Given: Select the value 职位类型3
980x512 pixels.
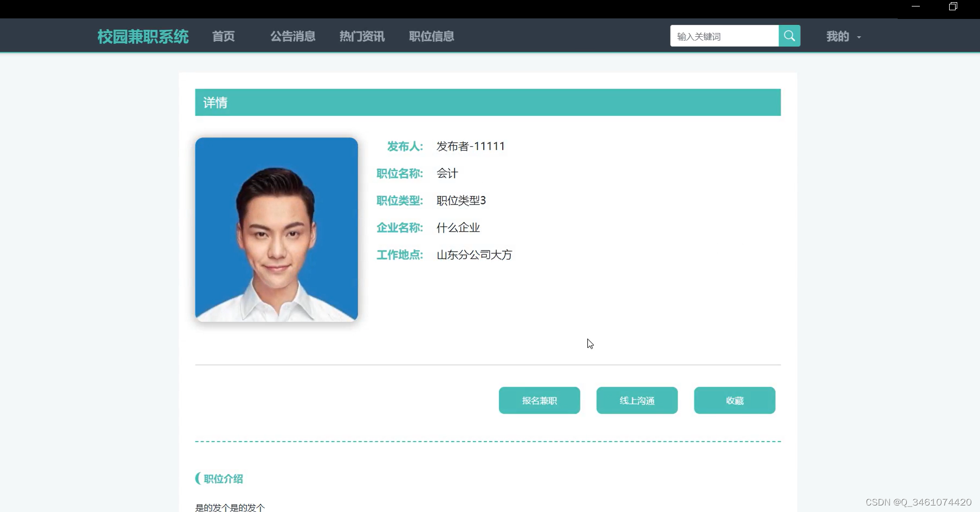Looking at the screenshot, I should pyautogui.click(x=461, y=200).
